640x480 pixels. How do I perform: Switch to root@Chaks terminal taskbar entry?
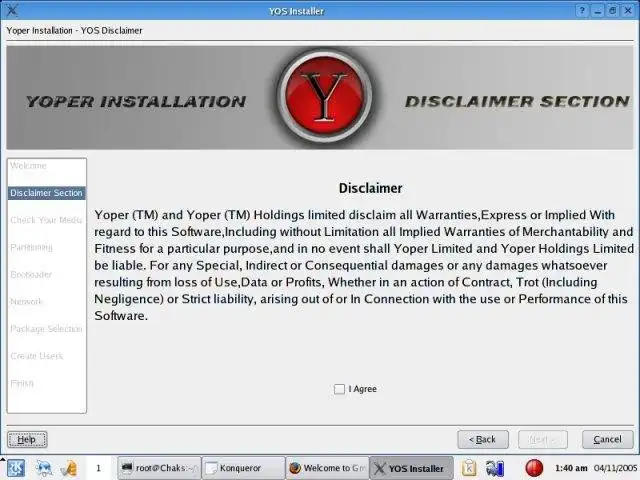[x=159, y=468]
